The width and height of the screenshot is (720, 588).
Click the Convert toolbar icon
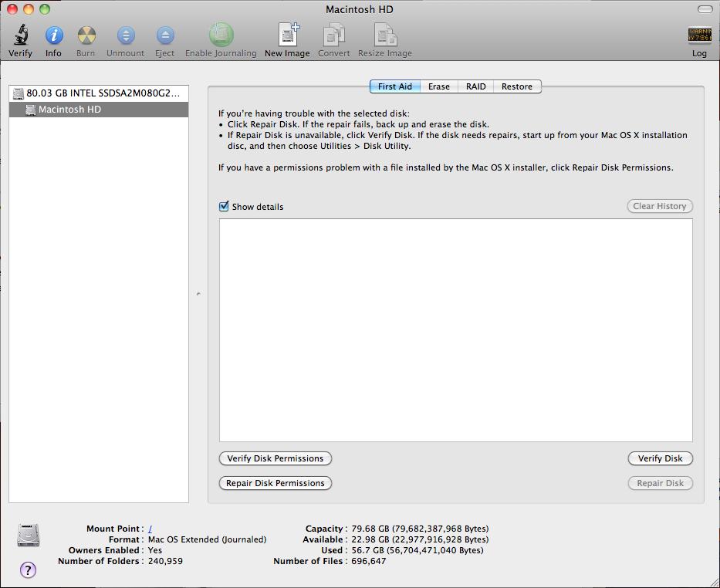(x=334, y=35)
